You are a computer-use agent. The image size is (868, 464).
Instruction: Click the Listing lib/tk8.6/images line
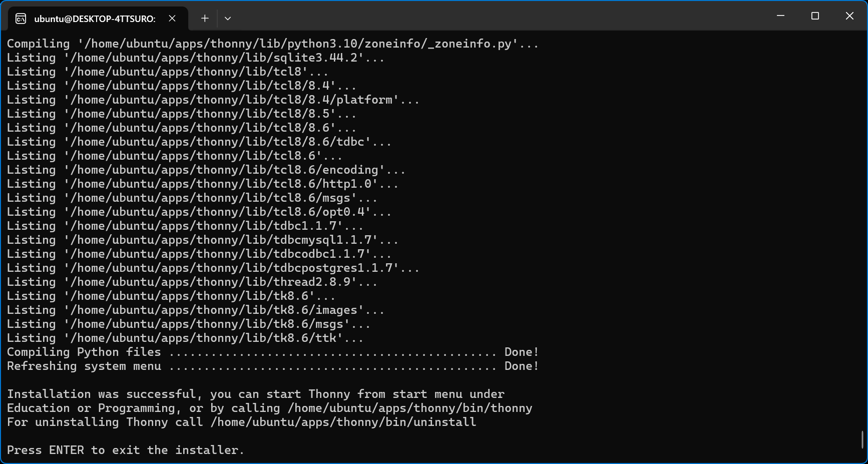(196, 310)
